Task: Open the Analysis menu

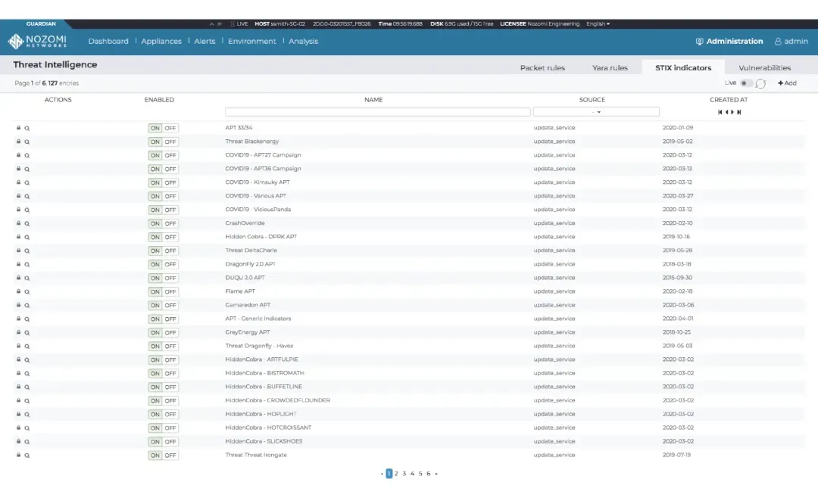Action: [x=302, y=42]
